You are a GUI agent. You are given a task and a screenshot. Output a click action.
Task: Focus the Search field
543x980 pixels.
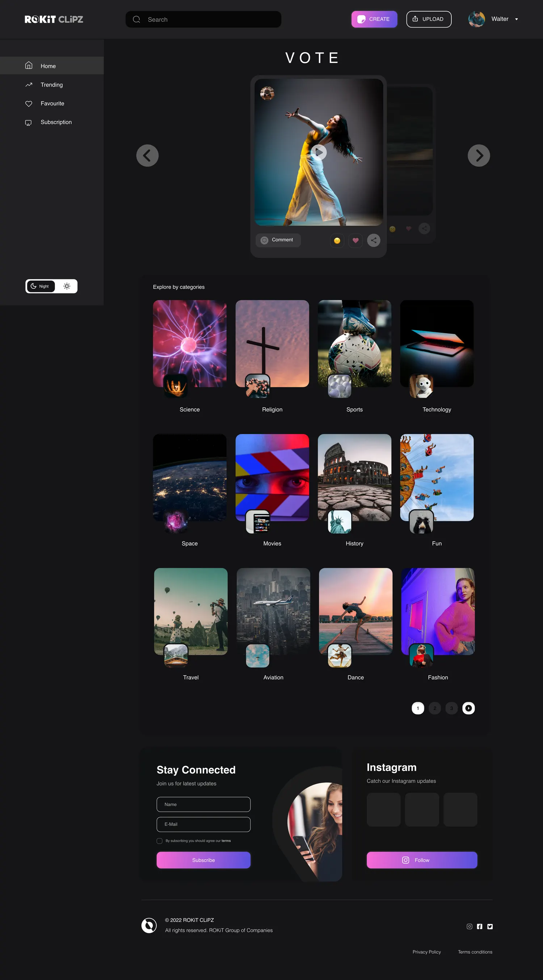tap(203, 20)
